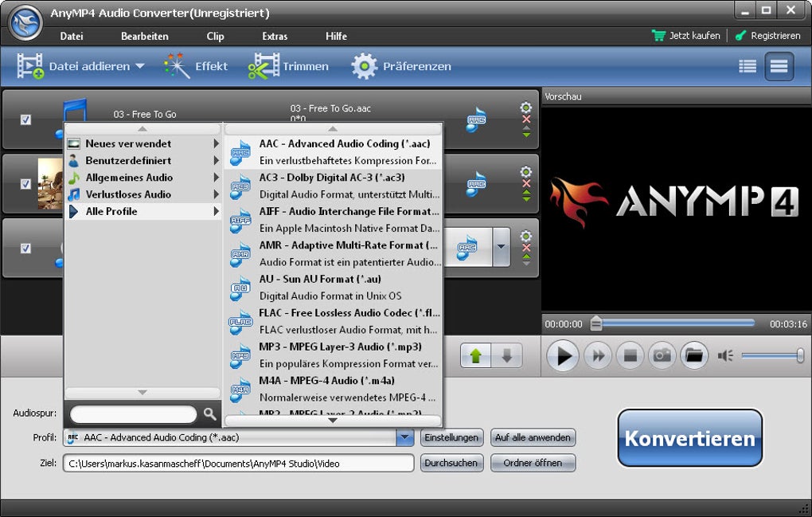The image size is (812, 517).
Task: Select the FLAC format icon
Action: click(240, 321)
